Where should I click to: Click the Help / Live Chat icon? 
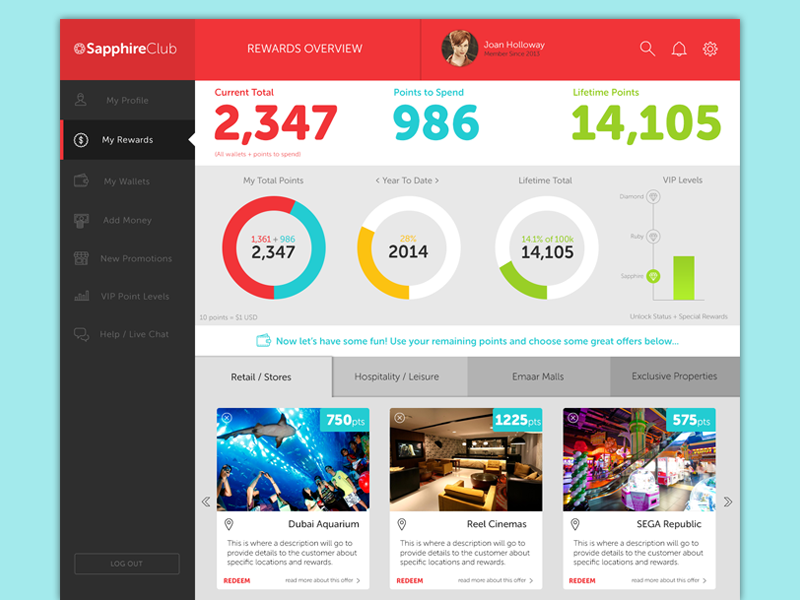pos(81,335)
